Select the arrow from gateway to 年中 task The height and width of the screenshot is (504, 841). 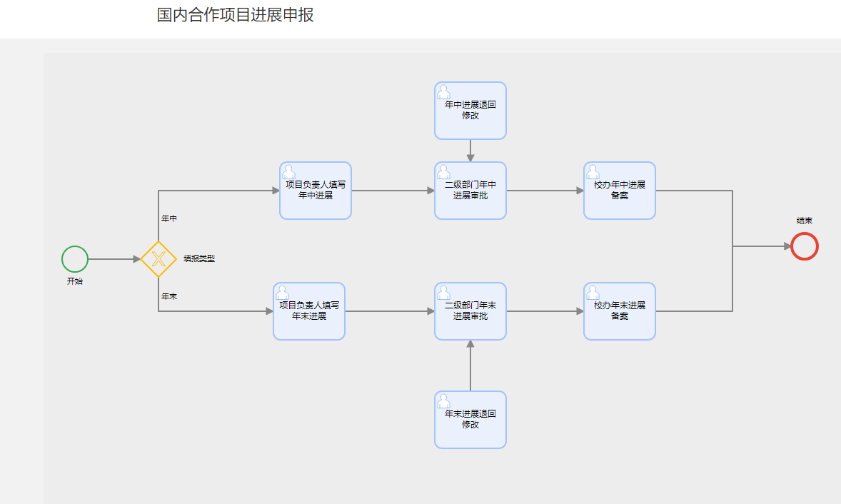coord(221,191)
